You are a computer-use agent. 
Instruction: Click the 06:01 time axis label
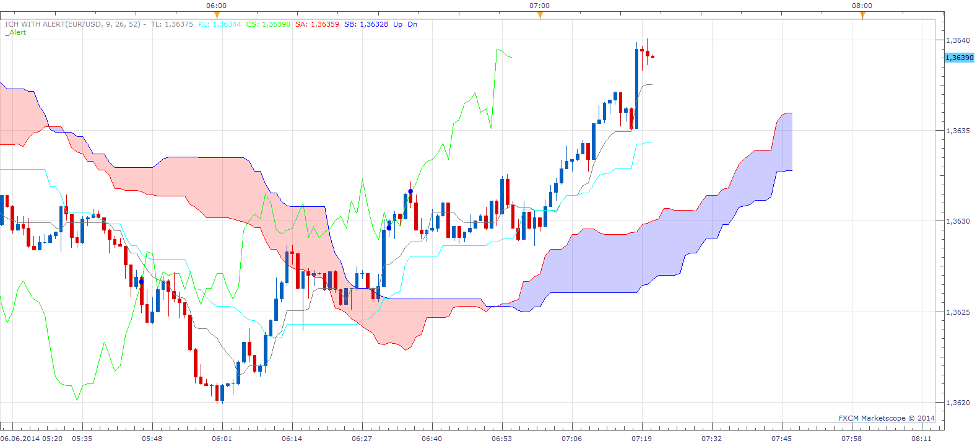click(x=222, y=439)
